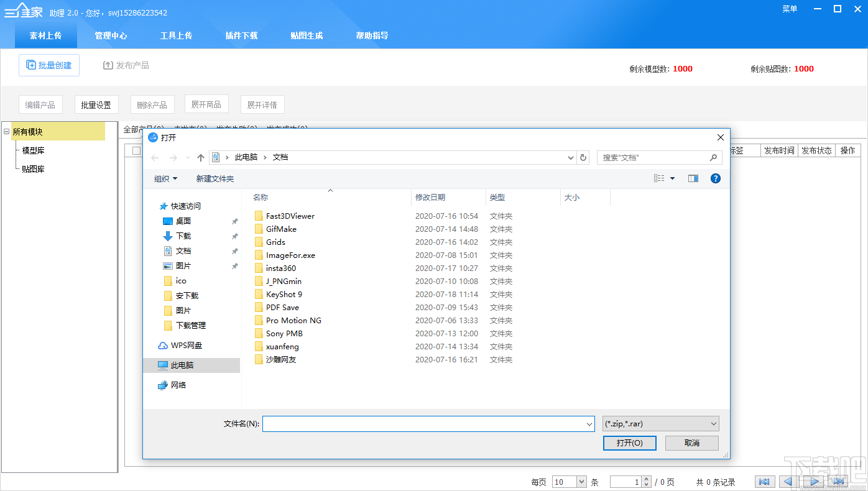
Task: Click the 打开(O) button
Action: point(629,443)
